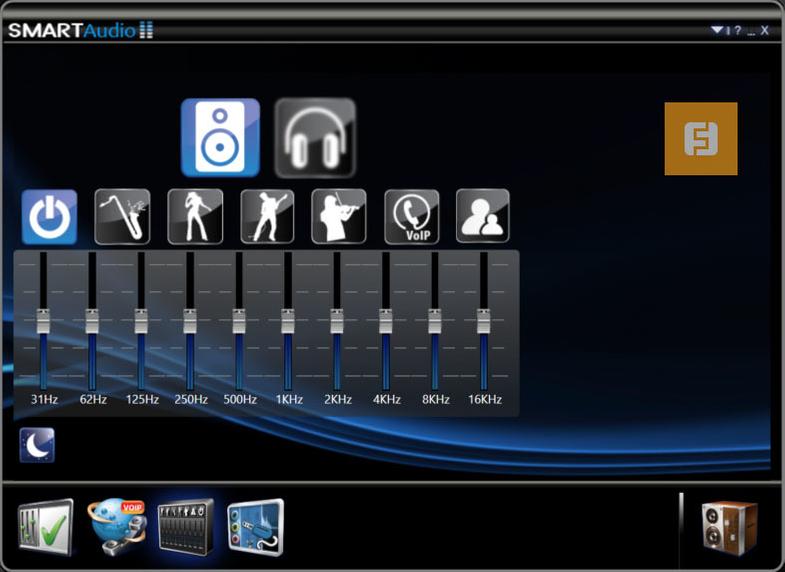Click the wooden speaker icon at bottom right
Viewport: 785px width, 572px height.
[730, 526]
